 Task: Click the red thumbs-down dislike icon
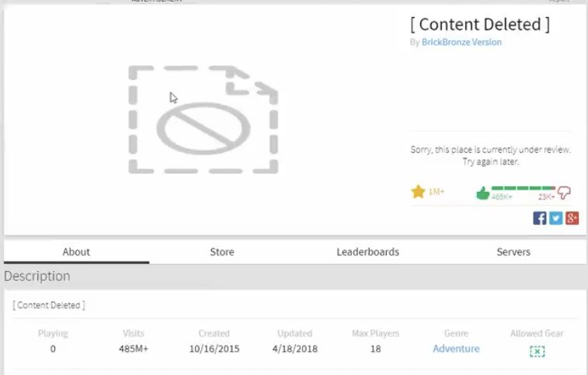(x=564, y=193)
